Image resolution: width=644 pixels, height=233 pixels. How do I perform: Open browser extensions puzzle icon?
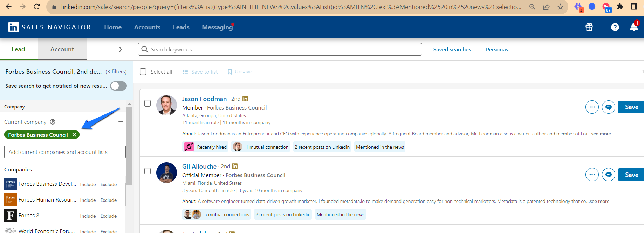(x=620, y=7)
